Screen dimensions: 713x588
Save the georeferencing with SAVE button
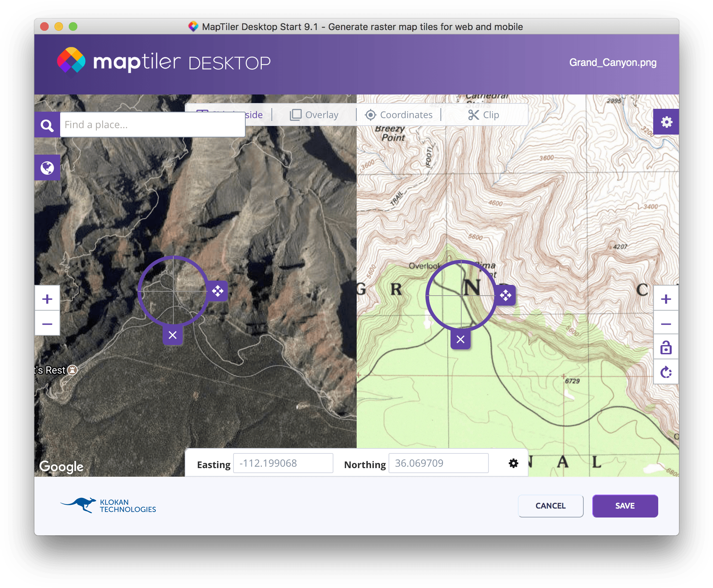pos(625,506)
